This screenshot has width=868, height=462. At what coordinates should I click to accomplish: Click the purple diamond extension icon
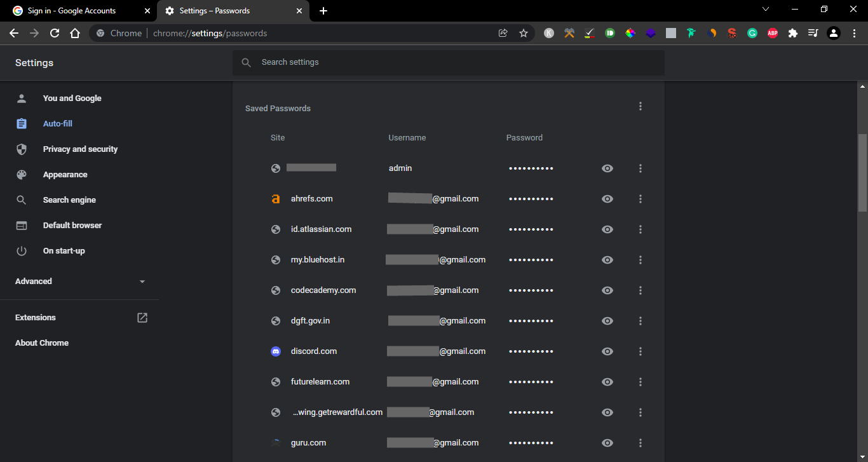point(651,33)
